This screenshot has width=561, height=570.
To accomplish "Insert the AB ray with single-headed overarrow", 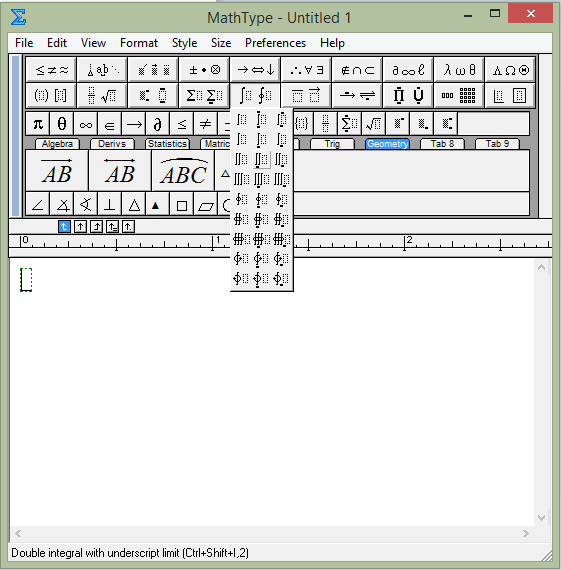I will [x=57, y=170].
